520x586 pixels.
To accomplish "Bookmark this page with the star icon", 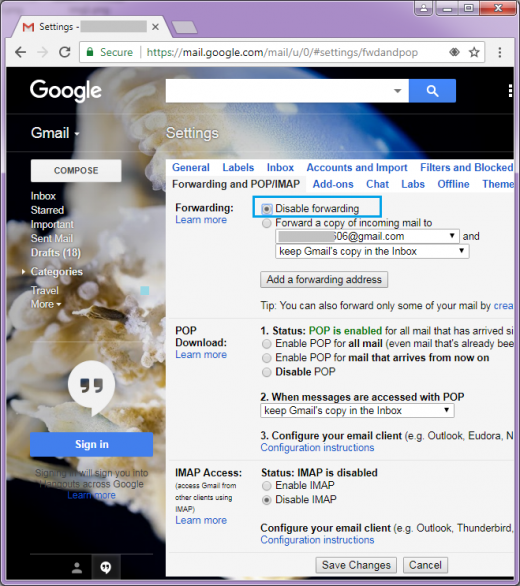I will pos(474,52).
